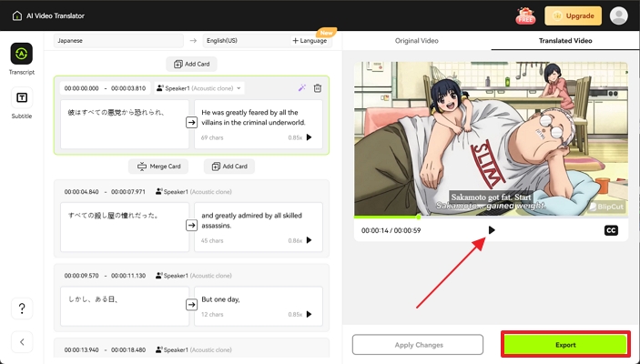Switch to the Translated Video tab
Viewport: 640px width, 364px height.
point(565,41)
